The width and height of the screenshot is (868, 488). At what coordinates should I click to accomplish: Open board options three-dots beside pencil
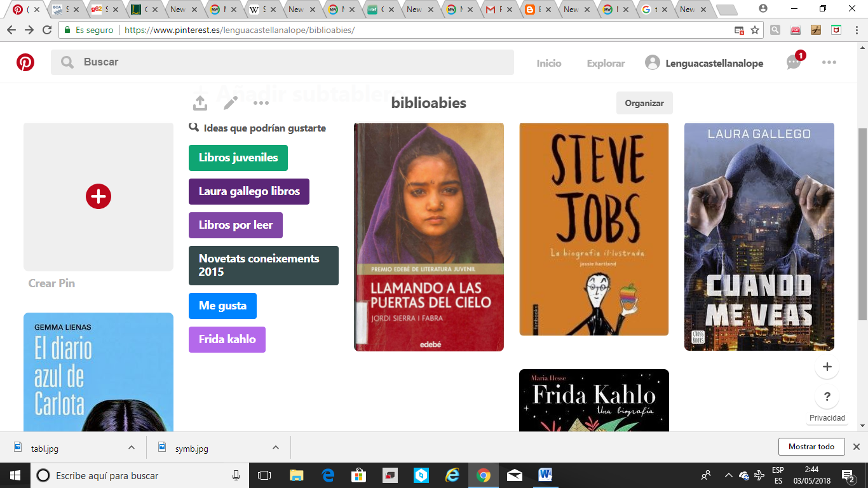pos(261,103)
